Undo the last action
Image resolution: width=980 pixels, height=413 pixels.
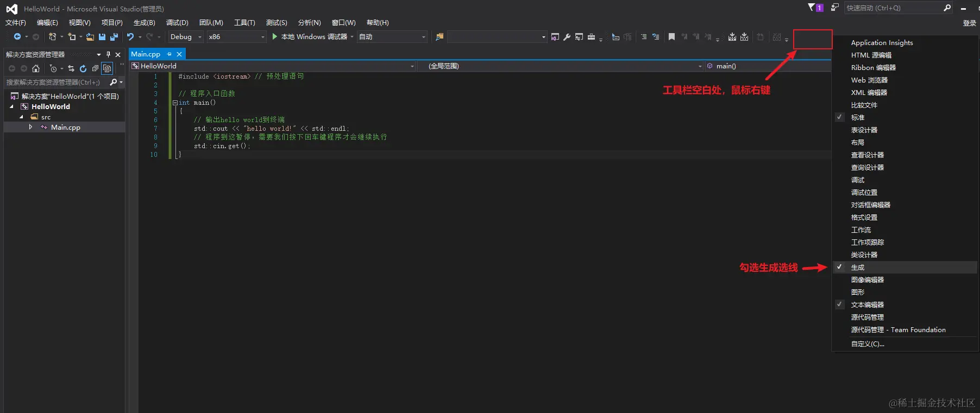pyautogui.click(x=130, y=37)
